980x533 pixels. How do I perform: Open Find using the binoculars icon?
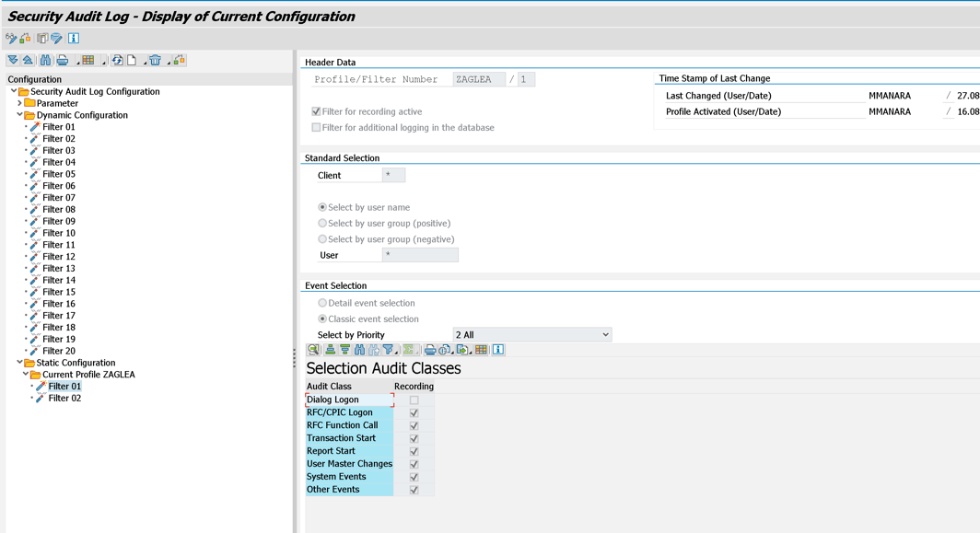(44, 59)
